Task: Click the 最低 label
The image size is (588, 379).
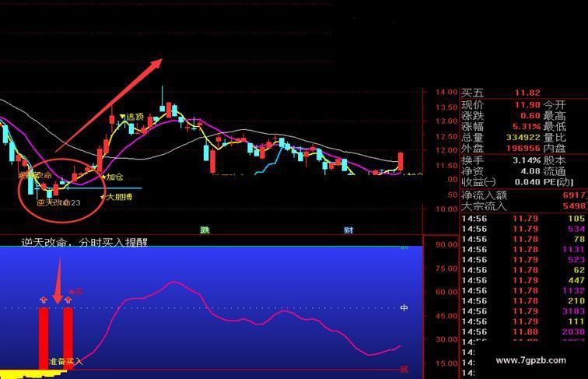Action: coord(555,126)
